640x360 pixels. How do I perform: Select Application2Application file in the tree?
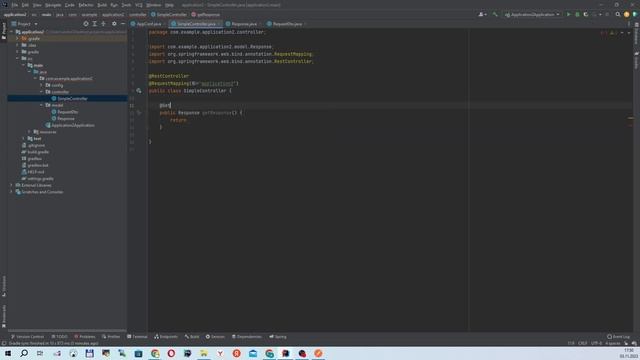click(x=73, y=125)
